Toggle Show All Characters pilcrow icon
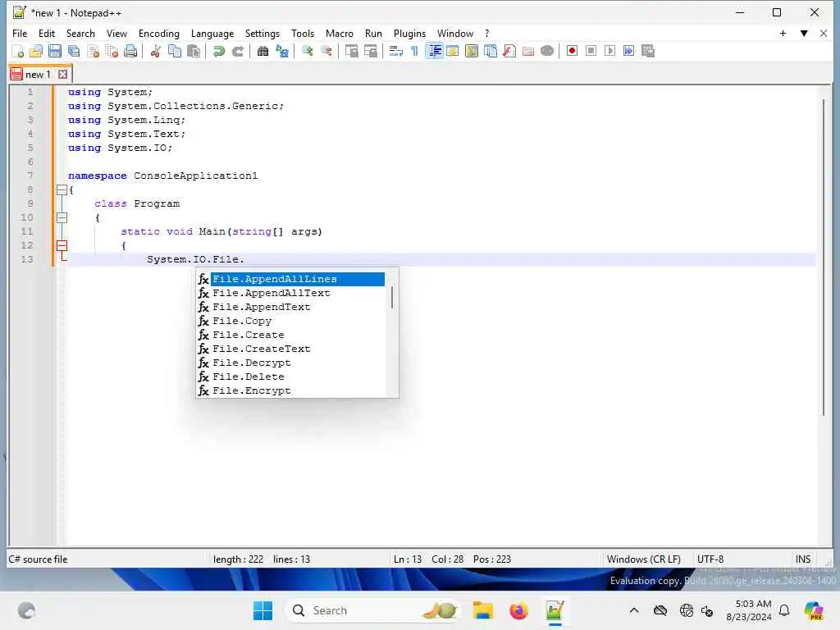This screenshot has width=840, height=630. (x=414, y=51)
